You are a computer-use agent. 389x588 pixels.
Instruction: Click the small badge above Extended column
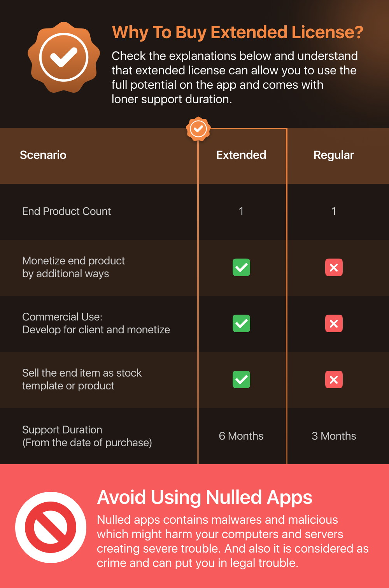[x=198, y=129]
